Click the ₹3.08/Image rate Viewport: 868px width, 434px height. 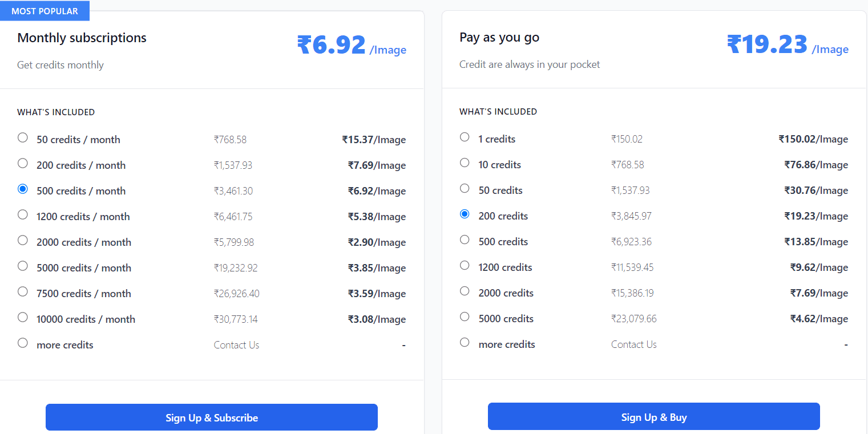pos(377,319)
